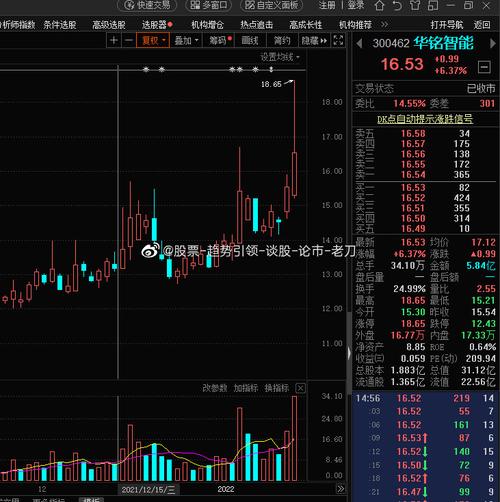Viewport: 500px width, 502px height.
Task: Click the 注册 register link
Action: coord(326,5)
